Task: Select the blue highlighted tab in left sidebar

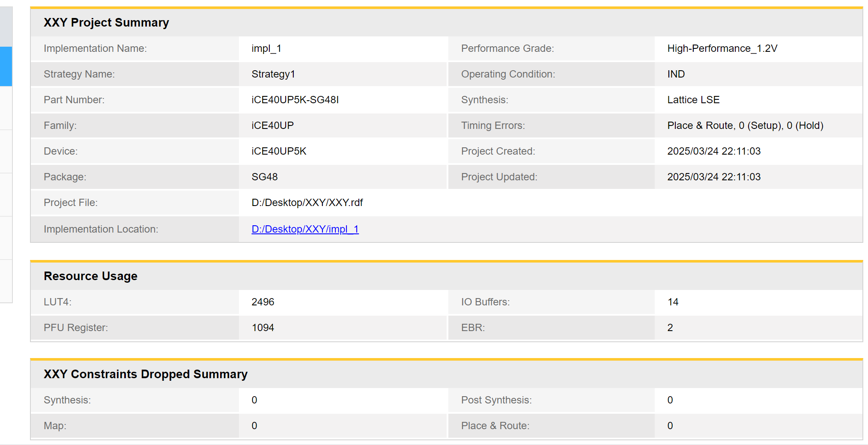Action: click(x=6, y=66)
